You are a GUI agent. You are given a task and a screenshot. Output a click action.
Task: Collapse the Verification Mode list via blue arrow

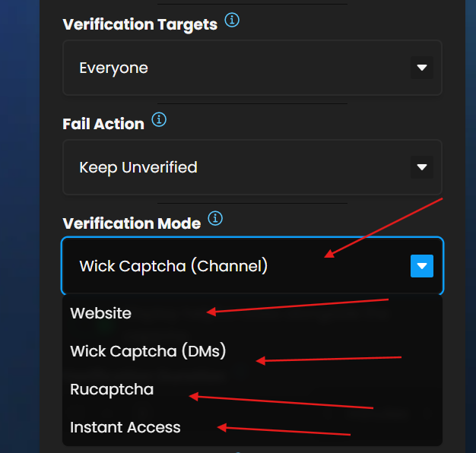coord(422,266)
